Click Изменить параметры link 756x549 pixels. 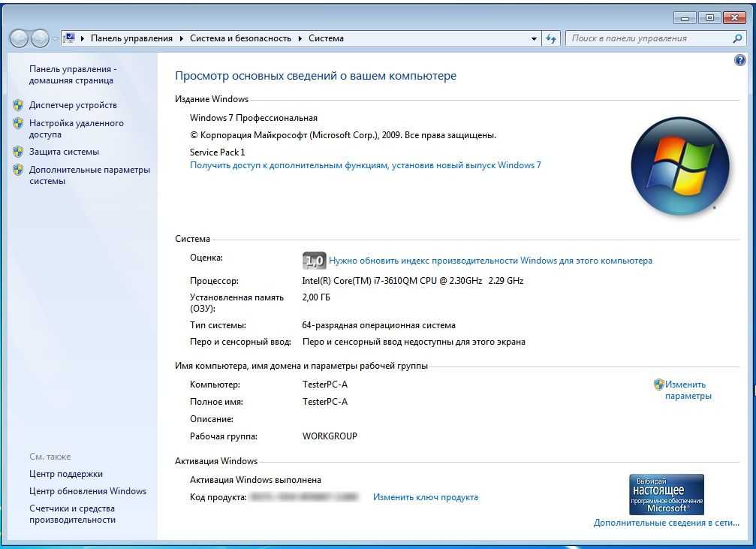(x=688, y=390)
